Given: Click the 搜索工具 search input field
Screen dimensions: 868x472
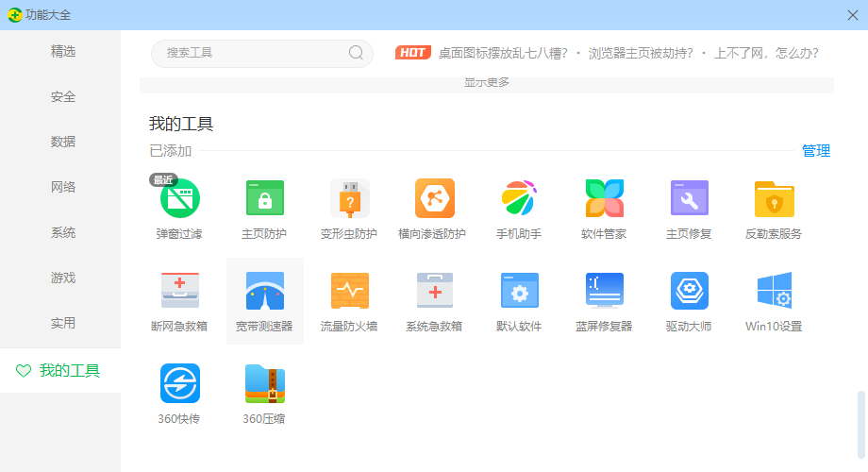Looking at the screenshot, I should point(250,53).
